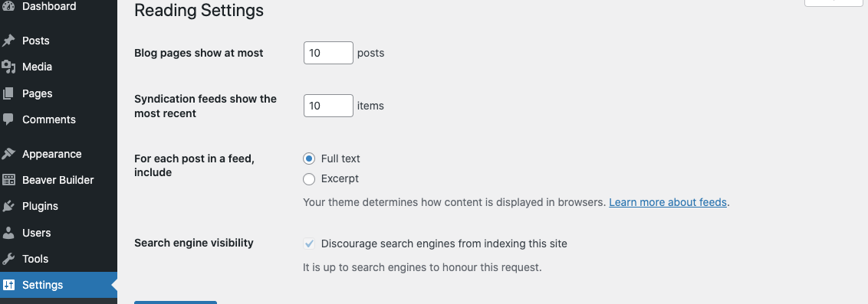
Task: Open Learn more about feeds link
Action: coord(668,202)
